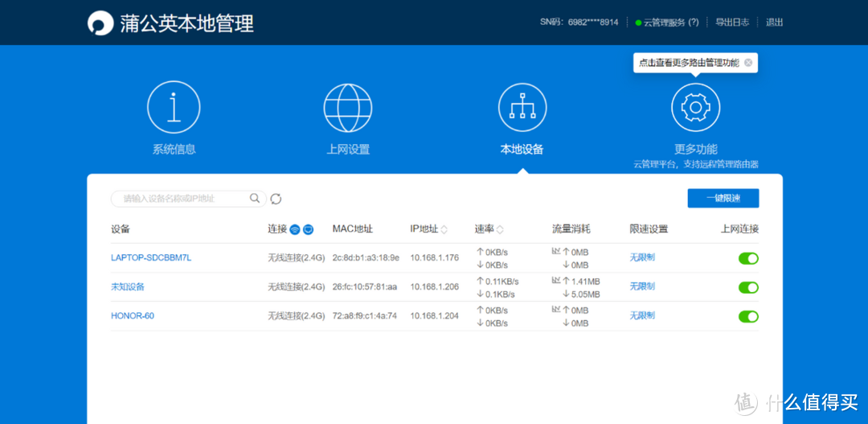Click the 上网连接 column header
The height and width of the screenshot is (424, 868).
click(x=739, y=229)
